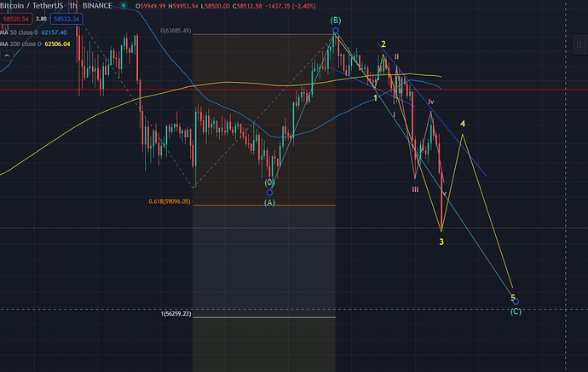Image resolution: width=588 pixels, height=372 pixels.
Task: Click the MA 50 value 62157.40
Action: [54, 32]
